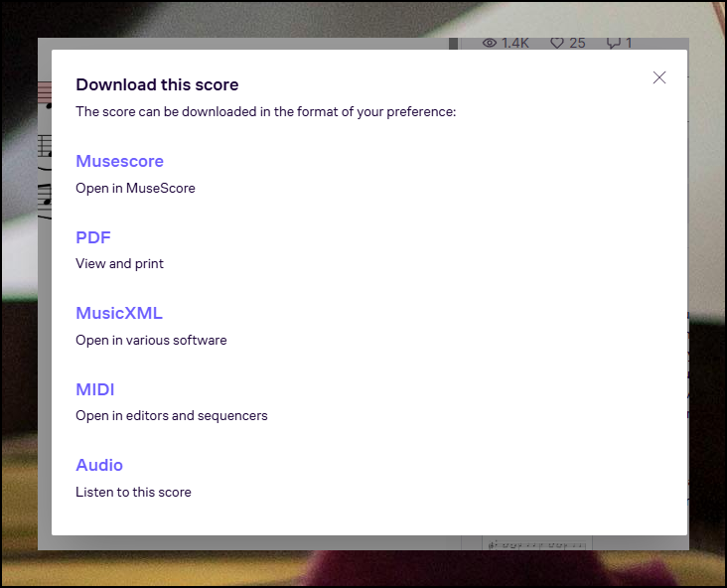Download the score as MIDI
727x588 pixels.
click(95, 389)
